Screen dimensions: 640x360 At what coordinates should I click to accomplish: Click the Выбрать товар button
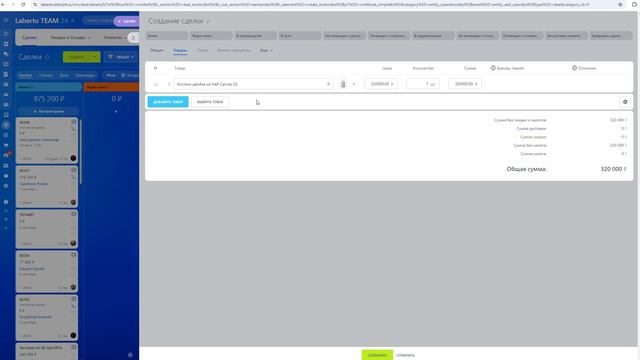click(210, 102)
